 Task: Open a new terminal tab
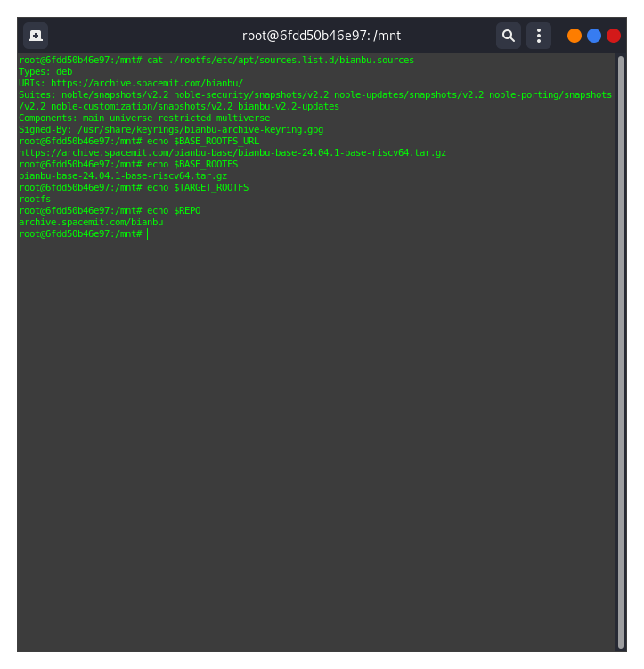36,36
